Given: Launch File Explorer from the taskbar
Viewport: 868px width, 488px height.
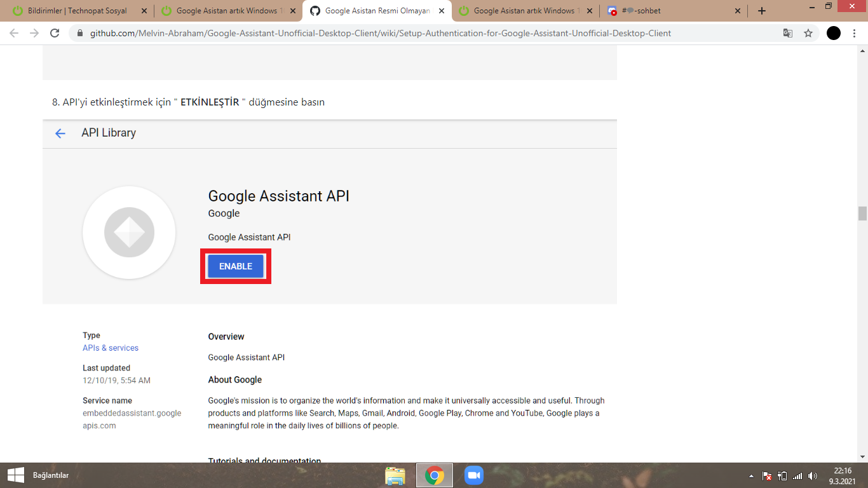Looking at the screenshot, I should (395, 476).
